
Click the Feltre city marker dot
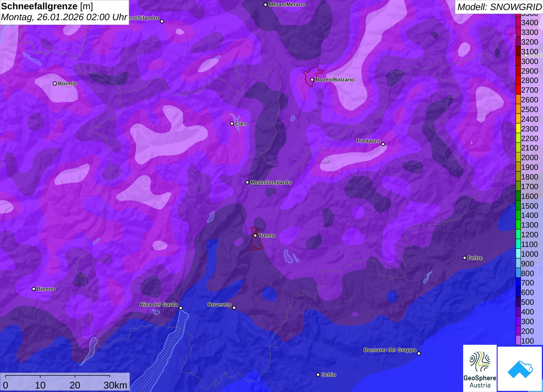pos(465,258)
